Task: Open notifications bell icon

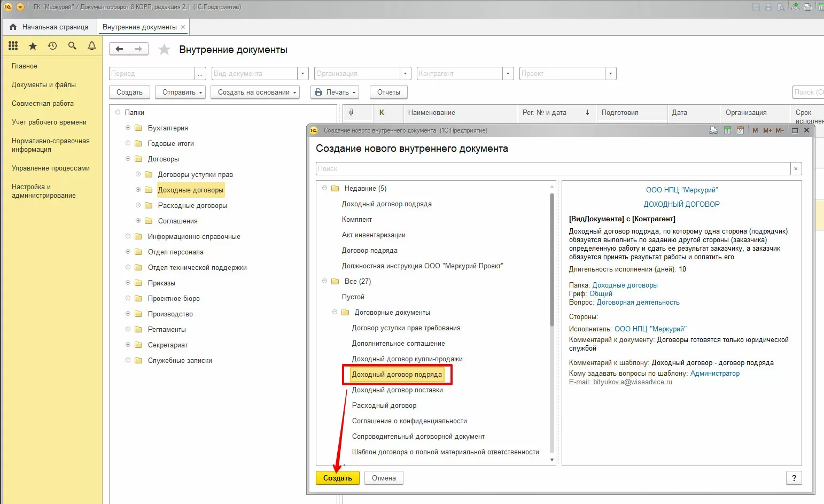Action: tap(92, 46)
